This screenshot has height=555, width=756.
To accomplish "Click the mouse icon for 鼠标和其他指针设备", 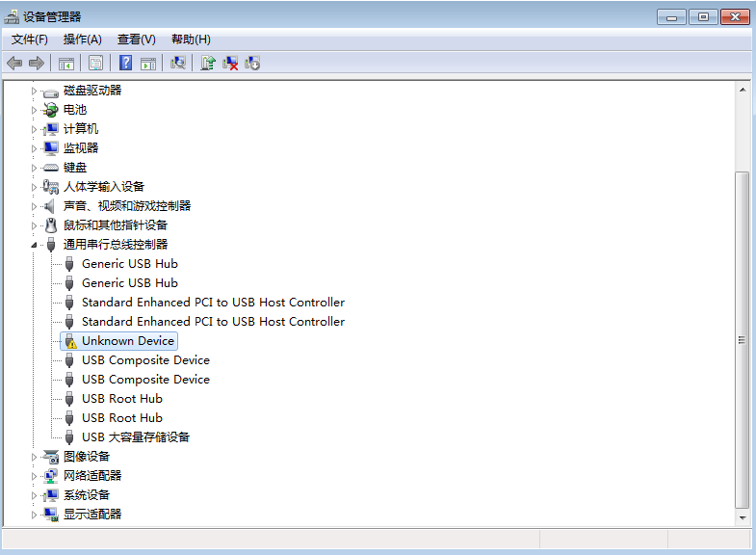I will click(x=51, y=225).
